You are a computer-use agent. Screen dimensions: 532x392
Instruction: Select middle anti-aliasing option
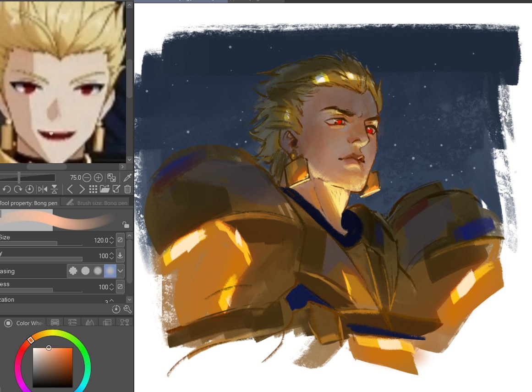(98, 271)
